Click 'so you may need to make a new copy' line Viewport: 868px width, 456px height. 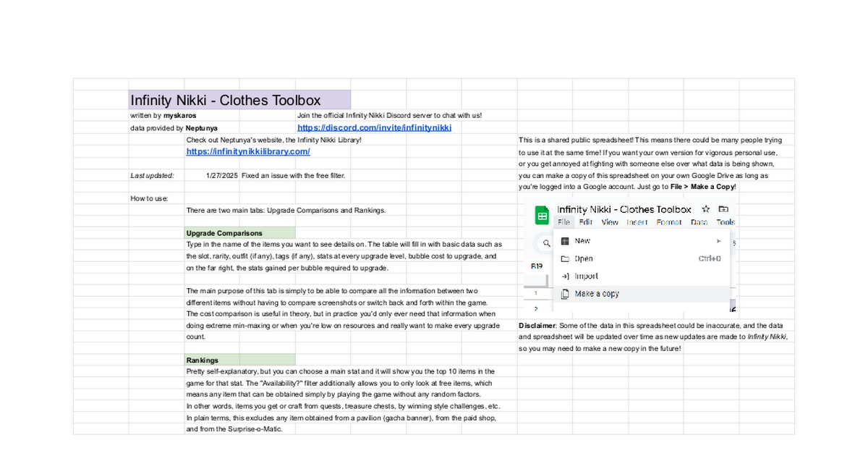point(600,349)
